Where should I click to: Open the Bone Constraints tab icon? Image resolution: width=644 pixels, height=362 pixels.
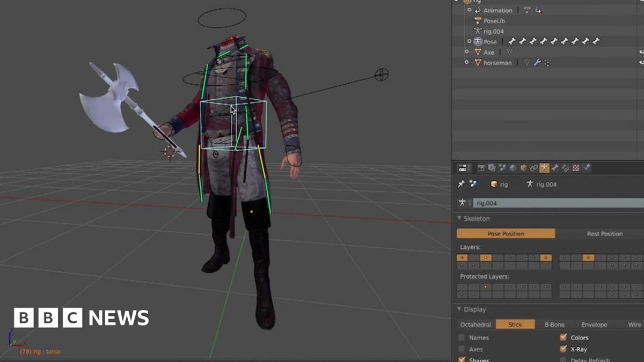pyautogui.click(x=565, y=168)
